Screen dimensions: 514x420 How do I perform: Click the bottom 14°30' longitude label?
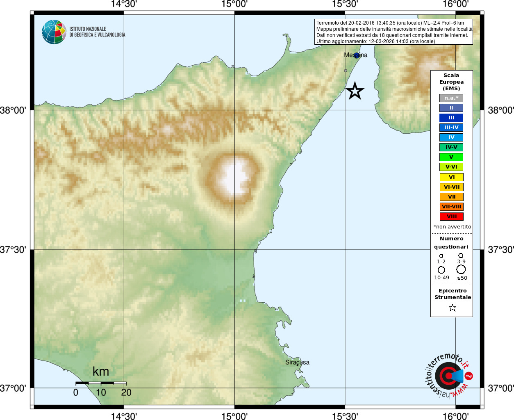(124, 416)
